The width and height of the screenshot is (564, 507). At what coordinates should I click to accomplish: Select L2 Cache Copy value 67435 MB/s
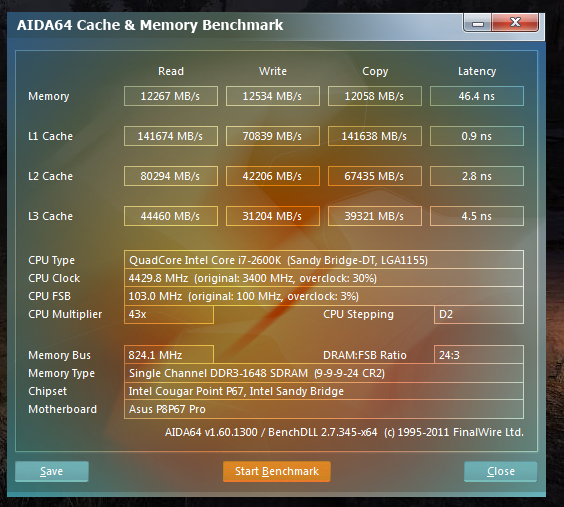coord(375,176)
